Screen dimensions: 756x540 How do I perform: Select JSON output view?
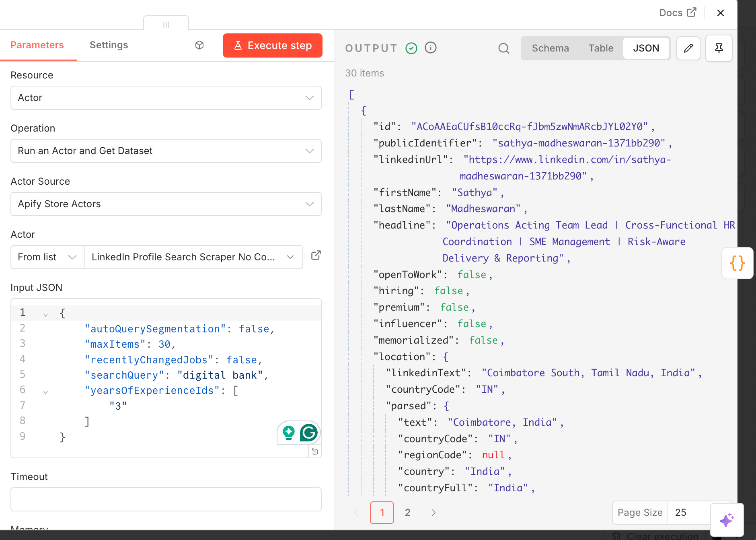(x=646, y=48)
